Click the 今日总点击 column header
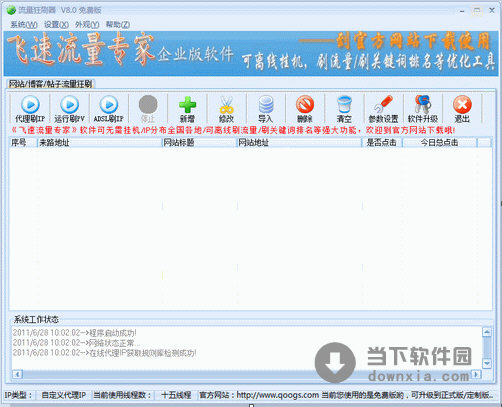Screen dimensions: 502x407 [x=440, y=143]
